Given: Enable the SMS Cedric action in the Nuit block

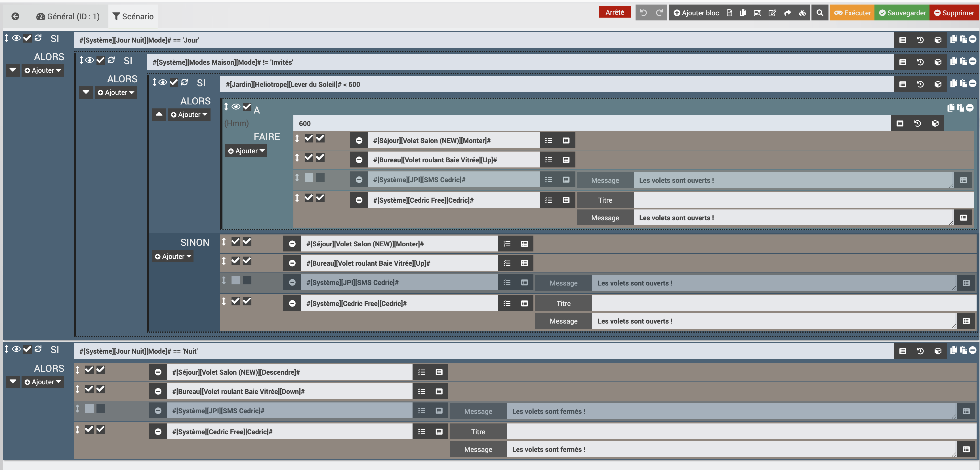Looking at the screenshot, I should tap(89, 408).
